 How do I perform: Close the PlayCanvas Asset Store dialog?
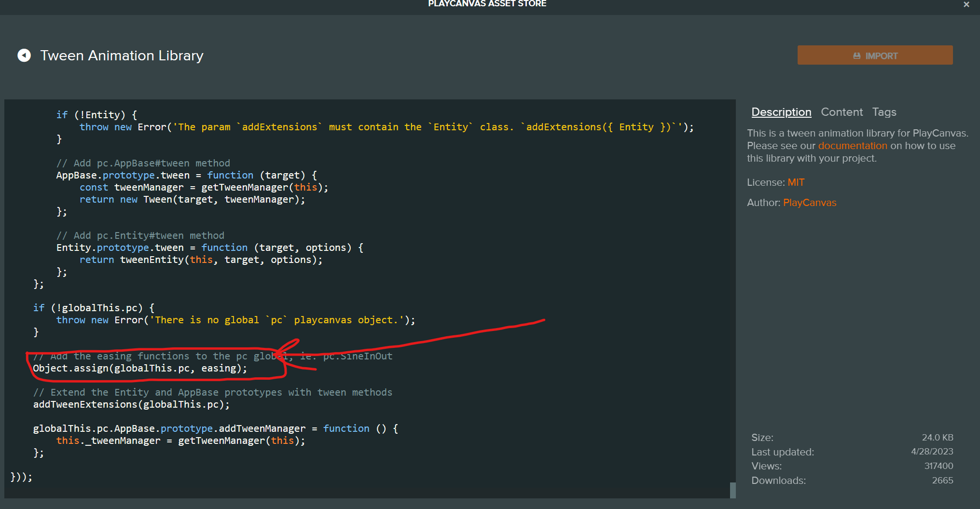tap(966, 4)
